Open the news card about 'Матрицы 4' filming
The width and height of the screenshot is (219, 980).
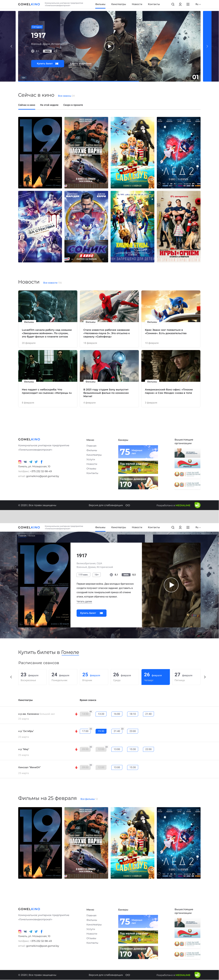48,378
